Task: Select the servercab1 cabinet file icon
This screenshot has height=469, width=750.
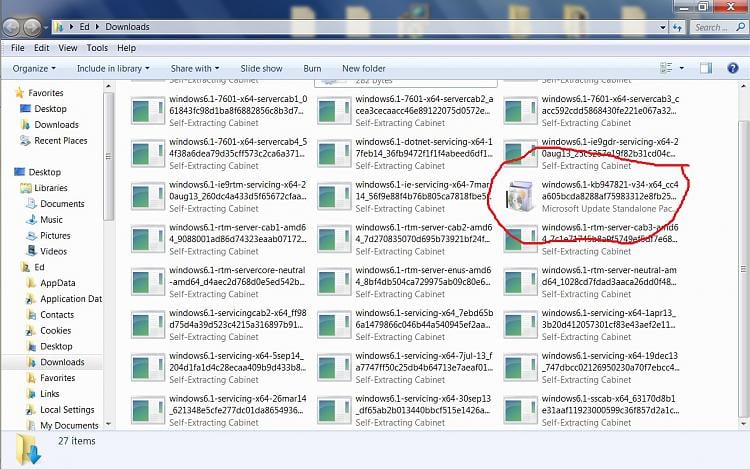Action: click(x=148, y=111)
